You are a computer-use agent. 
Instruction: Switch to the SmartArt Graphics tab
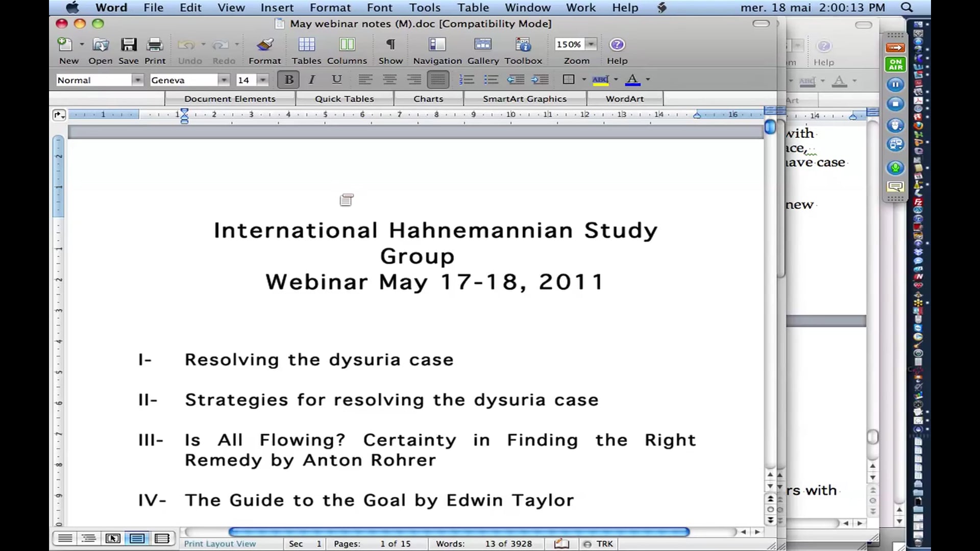tap(524, 98)
